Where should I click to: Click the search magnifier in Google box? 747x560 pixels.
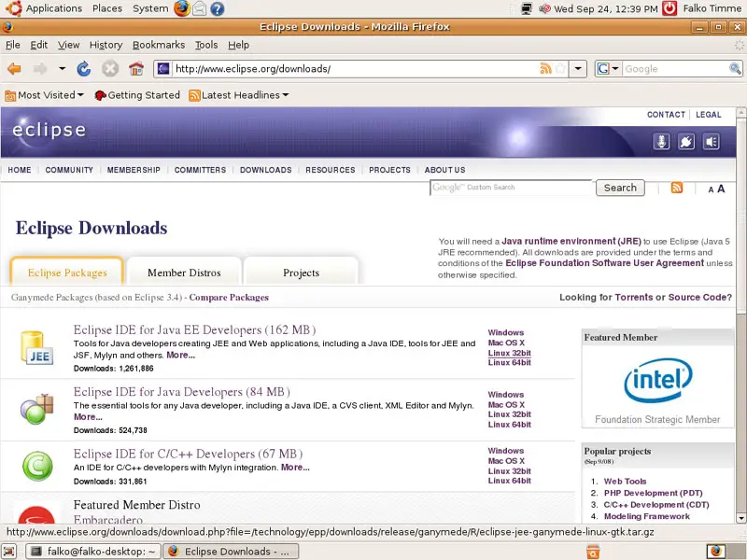735,68
